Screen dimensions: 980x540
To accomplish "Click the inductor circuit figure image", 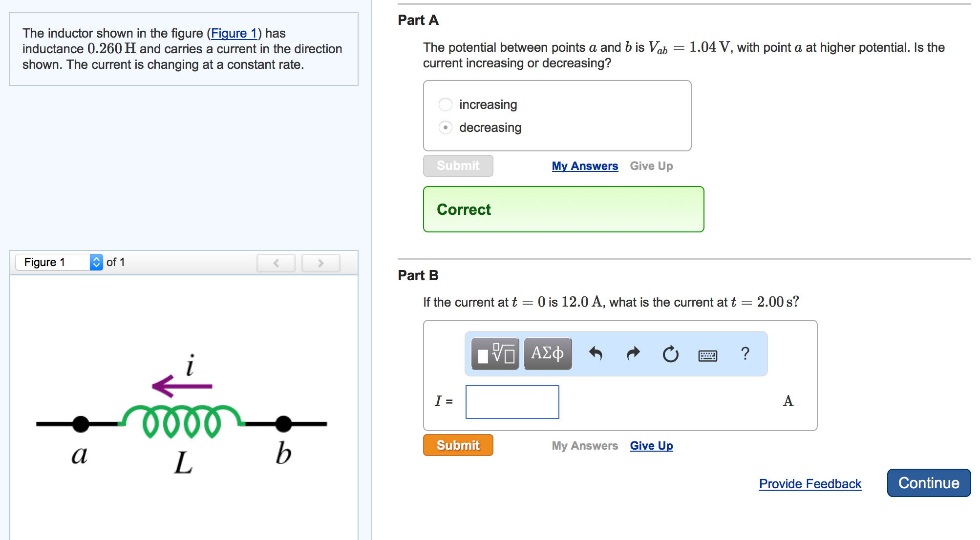I will point(182,415).
